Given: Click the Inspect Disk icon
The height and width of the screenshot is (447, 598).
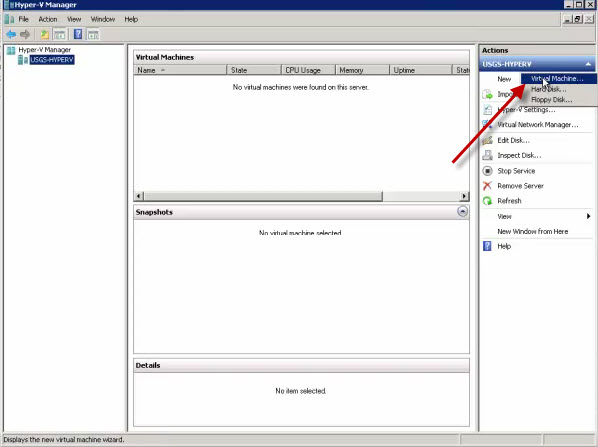Looking at the screenshot, I should (487, 155).
